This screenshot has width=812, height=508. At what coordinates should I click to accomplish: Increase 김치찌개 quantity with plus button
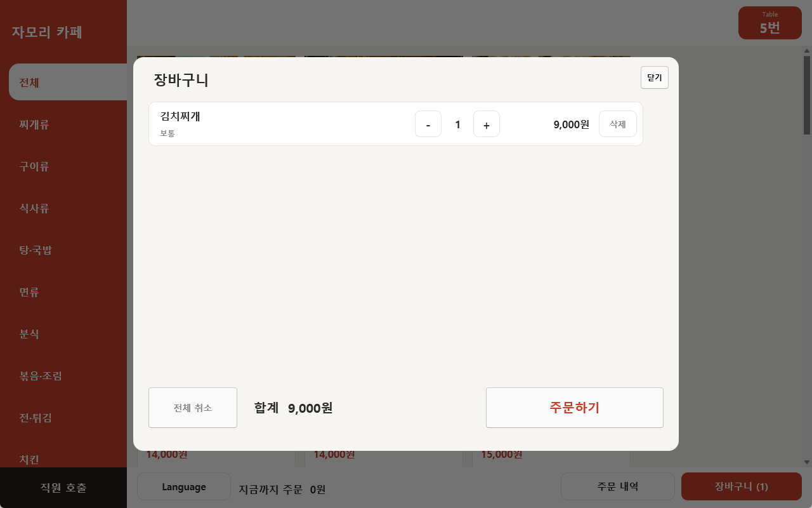pos(487,124)
